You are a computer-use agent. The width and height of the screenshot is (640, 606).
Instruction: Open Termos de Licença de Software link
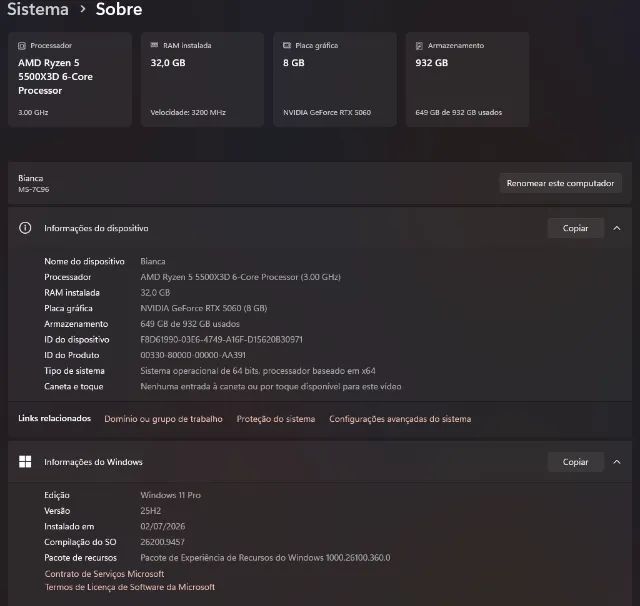(130, 587)
